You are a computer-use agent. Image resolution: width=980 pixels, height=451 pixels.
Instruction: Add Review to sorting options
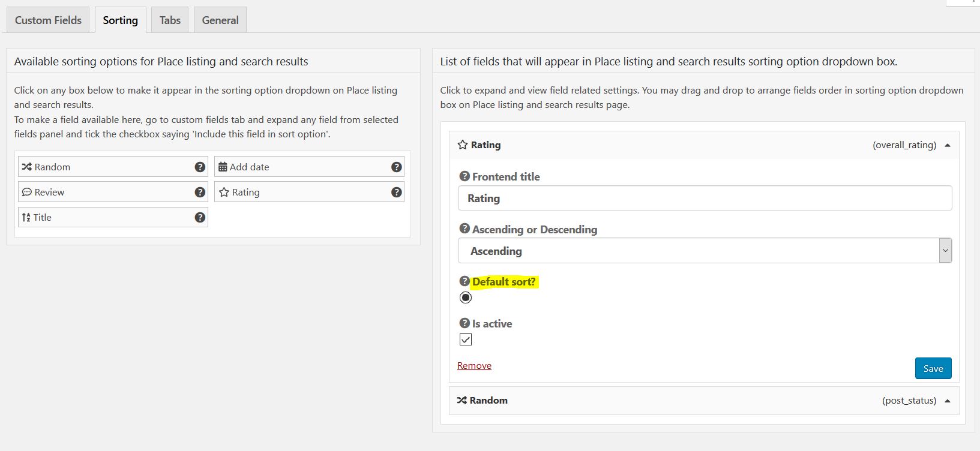click(113, 192)
